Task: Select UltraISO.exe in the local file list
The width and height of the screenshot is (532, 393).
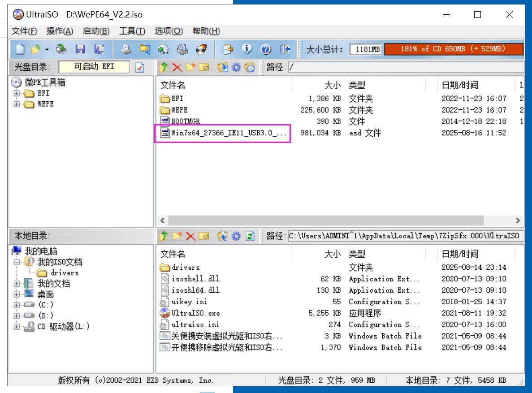Action: click(190, 313)
